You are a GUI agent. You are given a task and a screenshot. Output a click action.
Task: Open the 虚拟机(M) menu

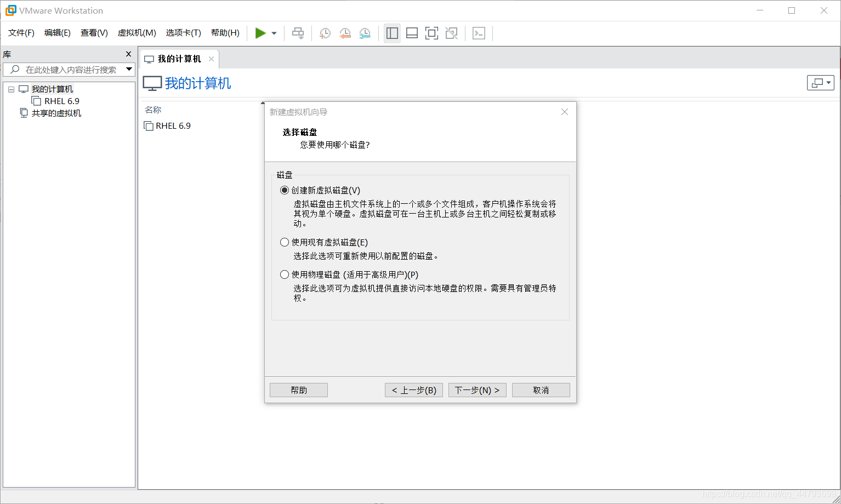[137, 33]
